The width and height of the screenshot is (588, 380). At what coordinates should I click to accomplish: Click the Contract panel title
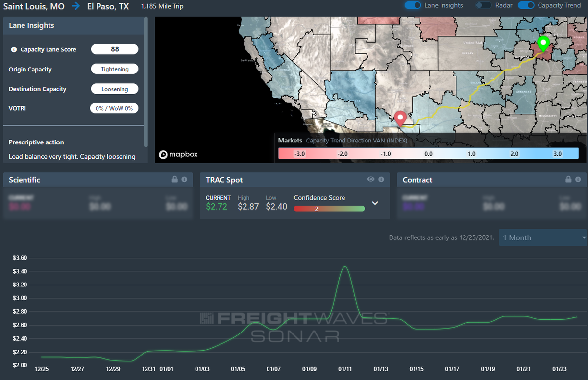click(417, 180)
